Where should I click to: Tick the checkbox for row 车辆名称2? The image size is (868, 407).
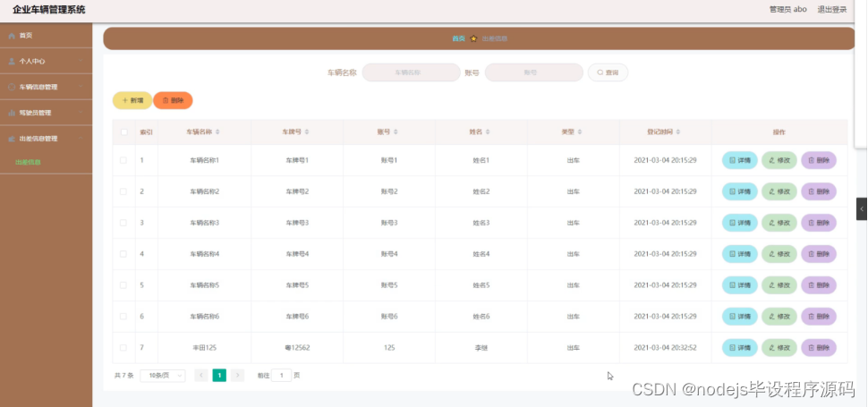123,191
